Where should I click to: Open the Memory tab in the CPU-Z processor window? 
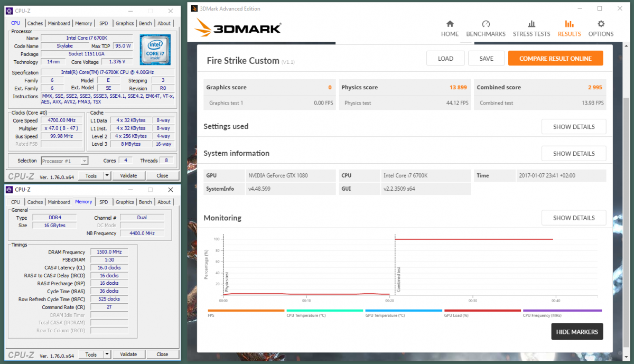click(83, 23)
